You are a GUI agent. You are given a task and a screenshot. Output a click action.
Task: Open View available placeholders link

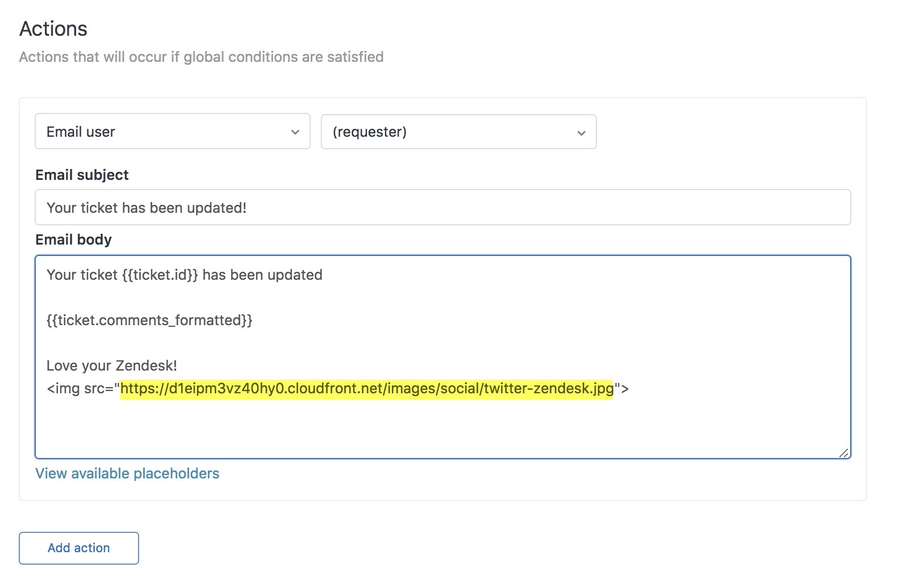click(127, 473)
